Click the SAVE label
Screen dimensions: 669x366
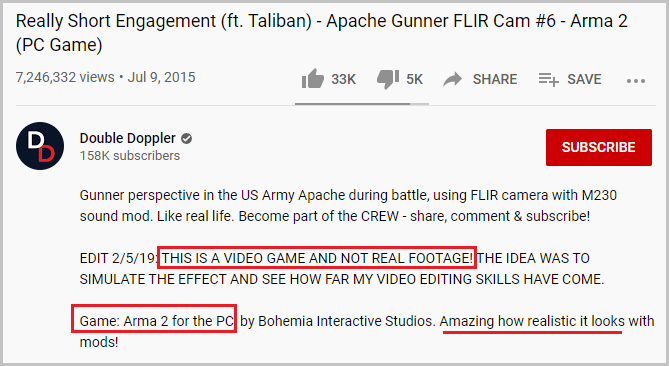584,79
